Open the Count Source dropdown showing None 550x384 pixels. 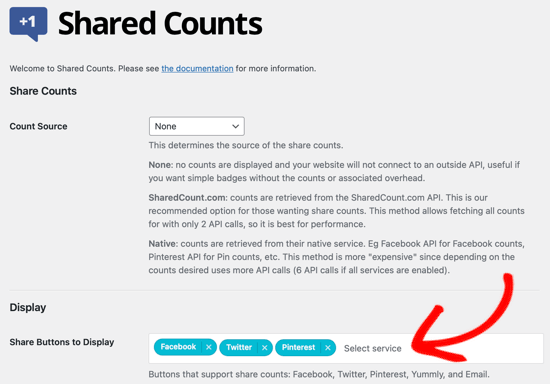point(197,126)
